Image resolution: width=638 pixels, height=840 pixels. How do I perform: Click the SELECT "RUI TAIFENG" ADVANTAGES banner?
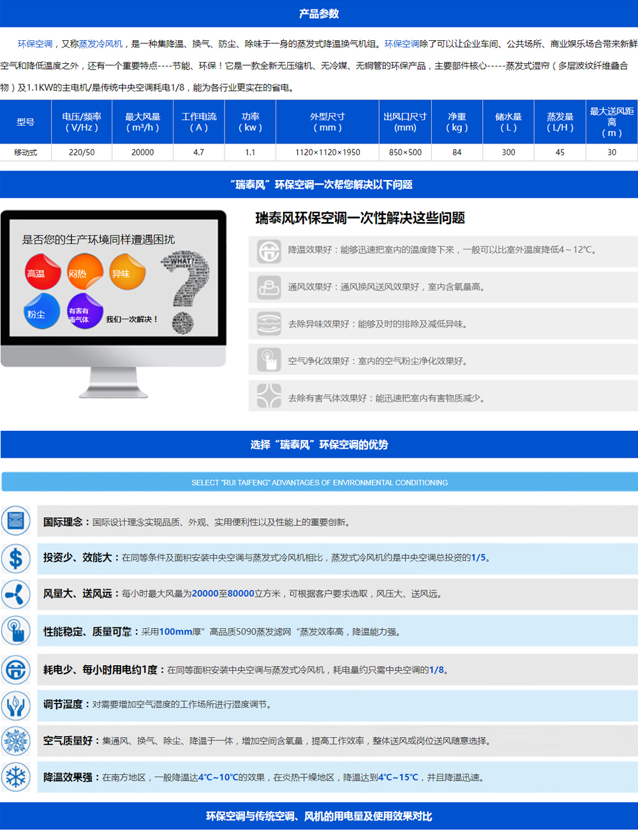pyautogui.click(x=319, y=482)
